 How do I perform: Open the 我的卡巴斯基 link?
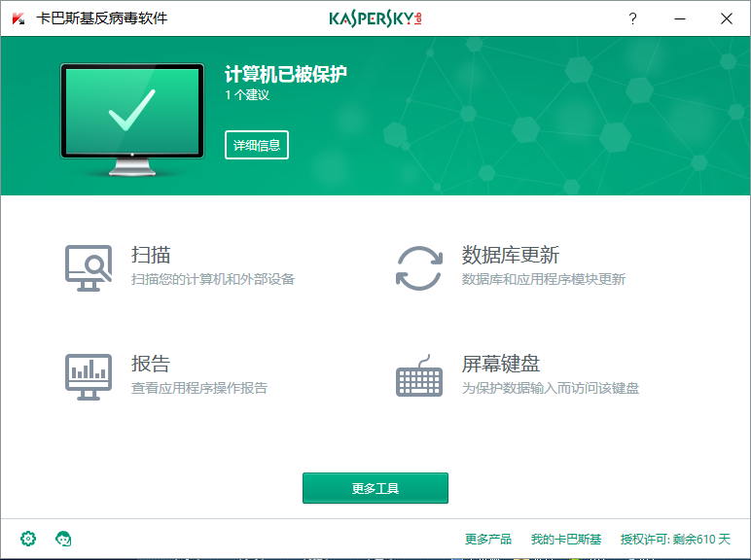coord(566,540)
